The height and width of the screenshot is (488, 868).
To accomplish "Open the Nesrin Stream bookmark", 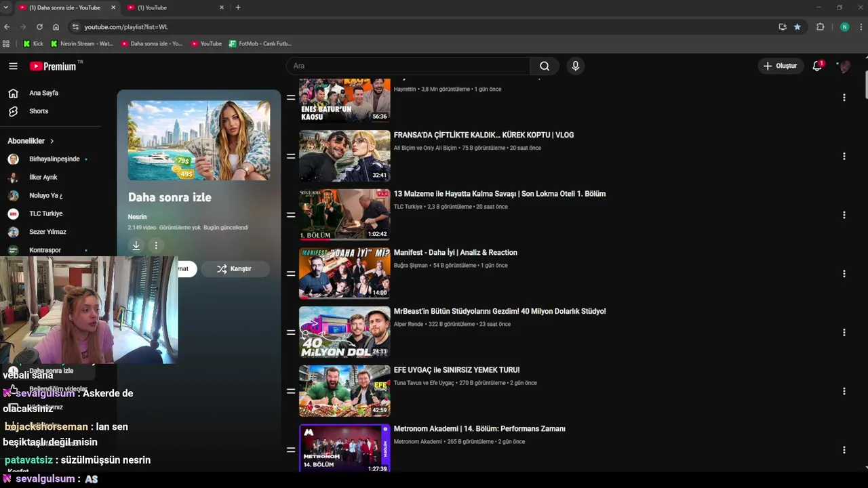I will tap(82, 43).
